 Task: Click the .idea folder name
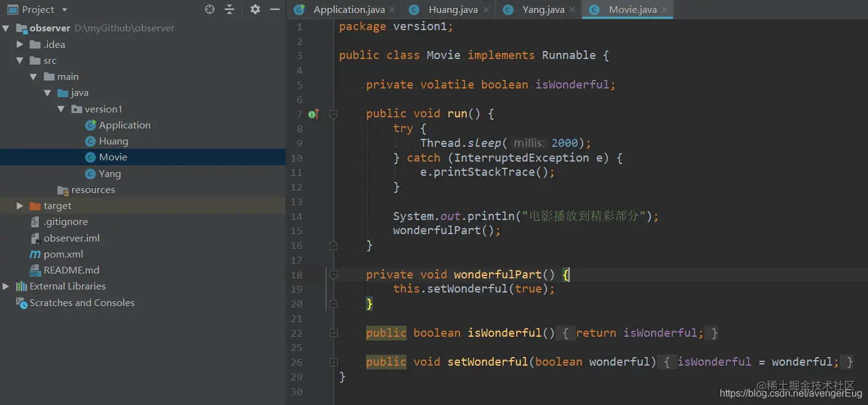click(54, 44)
